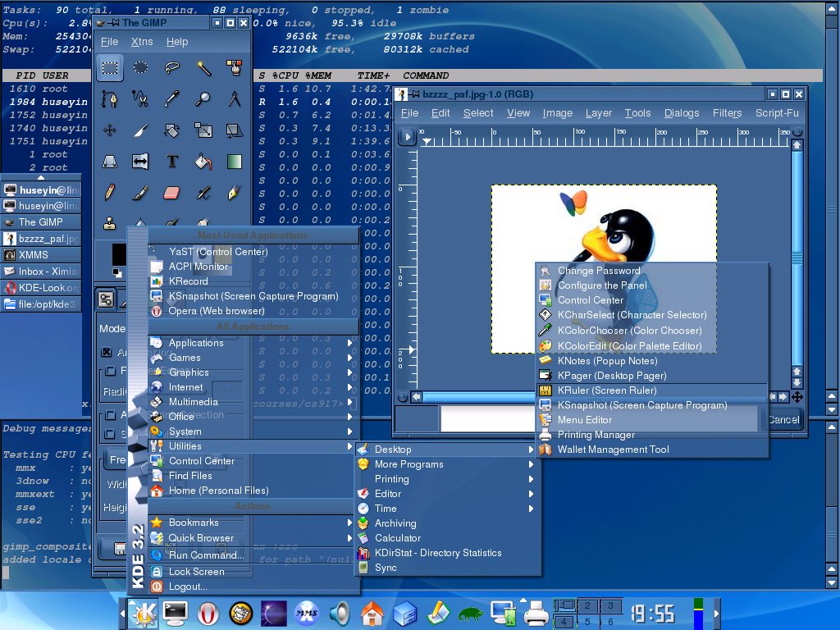The image size is (840, 630).
Task: Pick the Eraser tool
Action: 172,192
